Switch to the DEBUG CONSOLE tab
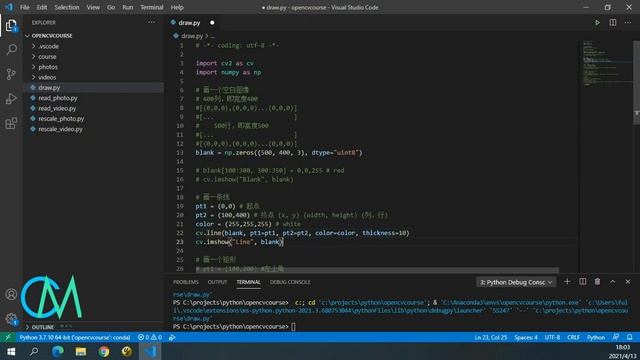Screen dimensions: 640x360 click(290, 282)
